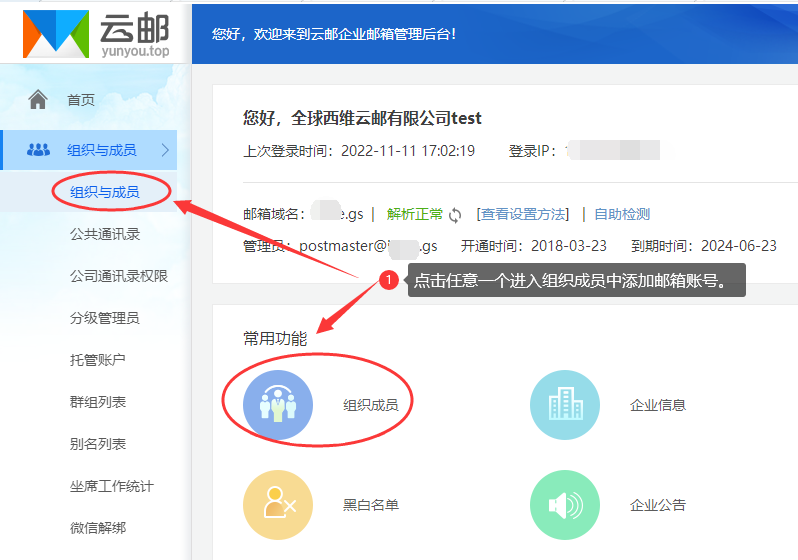Image resolution: width=798 pixels, height=560 pixels.
Task: Open 公司通讯录权限 sidebar entry
Action: click(x=118, y=276)
